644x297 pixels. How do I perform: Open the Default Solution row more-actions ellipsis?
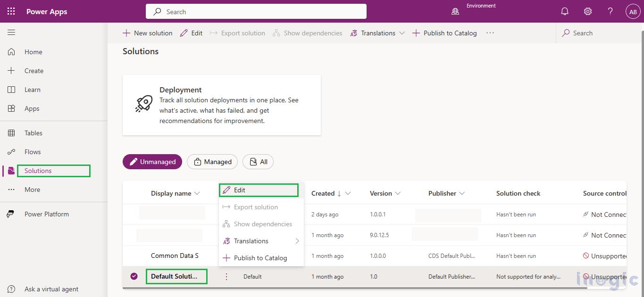pos(226,277)
